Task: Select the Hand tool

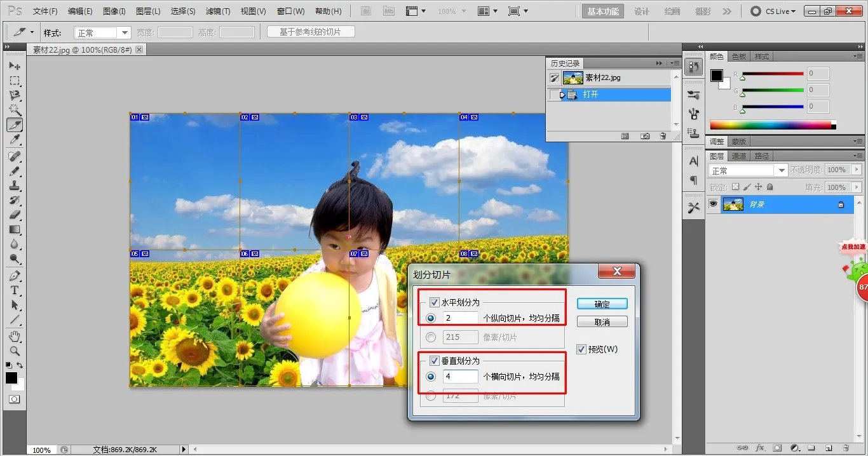Action: coord(15,336)
